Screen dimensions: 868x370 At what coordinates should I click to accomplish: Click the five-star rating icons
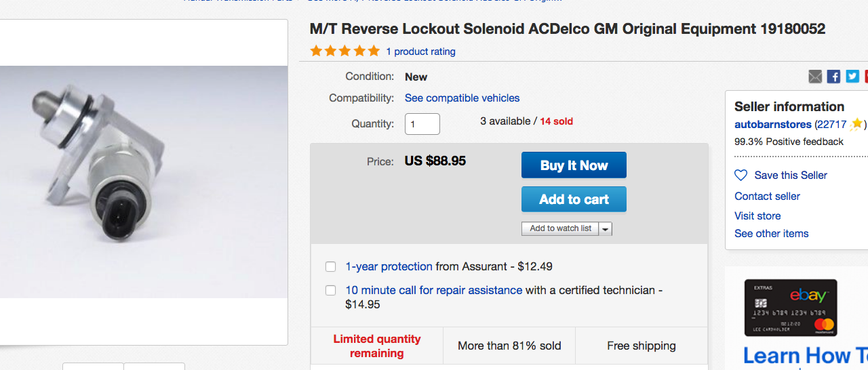pyautogui.click(x=344, y=51)
